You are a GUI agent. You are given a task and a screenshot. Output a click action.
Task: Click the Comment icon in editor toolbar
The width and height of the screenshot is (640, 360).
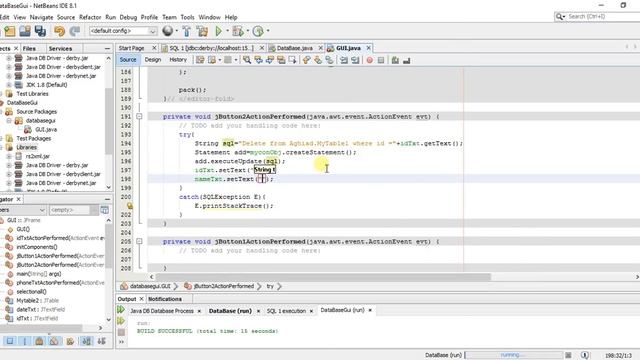click(395, 60)
